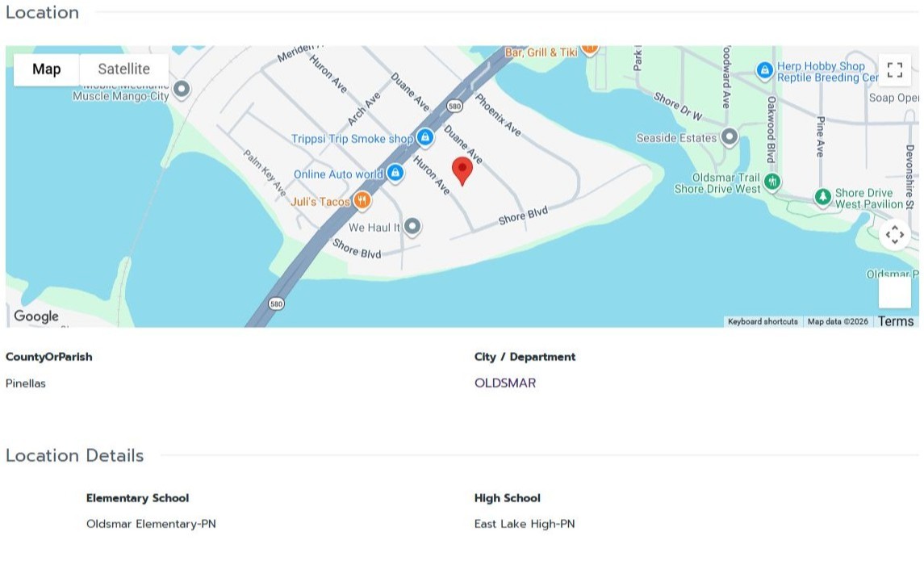Click Map data ©2026 notice

click(x=838, y=322)
